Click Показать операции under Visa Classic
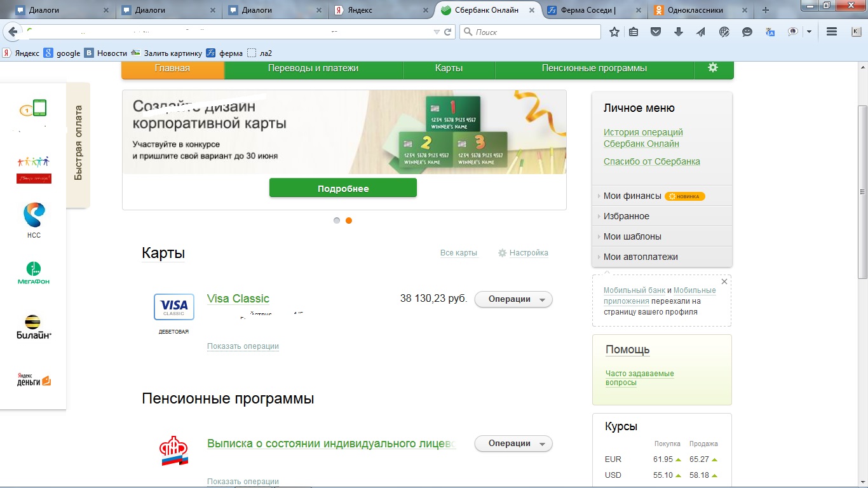The height and width of the screenshot is (488, 868). (x=243, y=346)
